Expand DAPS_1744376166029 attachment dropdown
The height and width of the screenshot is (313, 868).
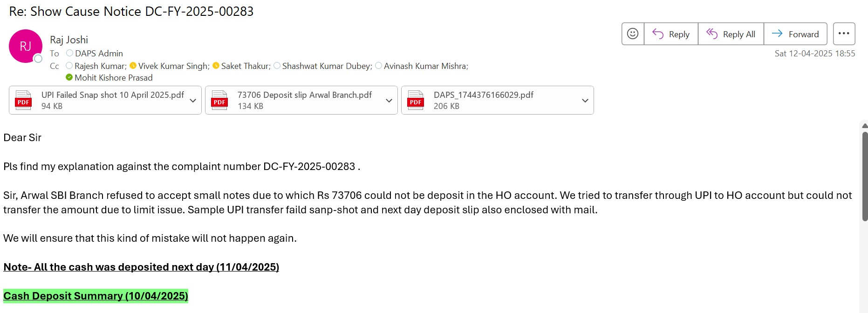click(x=585, y=101)
